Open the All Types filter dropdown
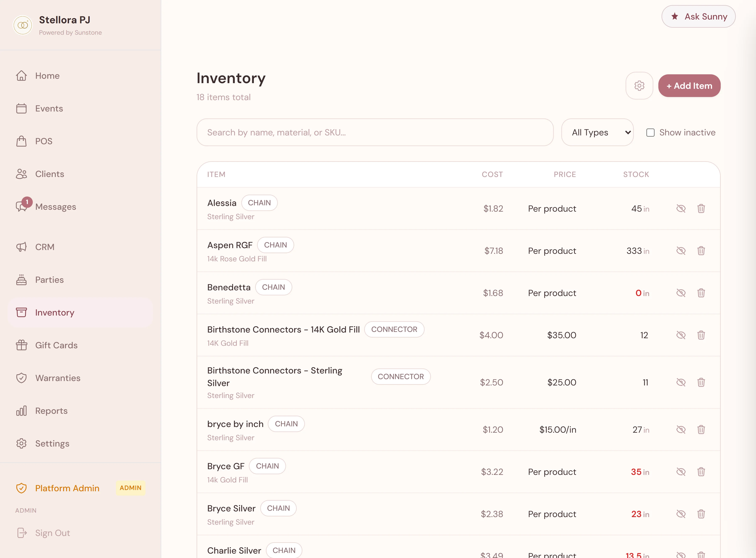Image resolution: width=756 pixels, height=558 pixels. pyautogui.click(x=597, y=132)
